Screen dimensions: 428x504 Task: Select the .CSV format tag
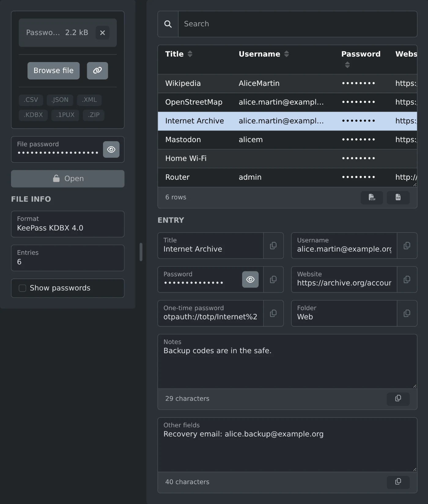pos(31,100)
